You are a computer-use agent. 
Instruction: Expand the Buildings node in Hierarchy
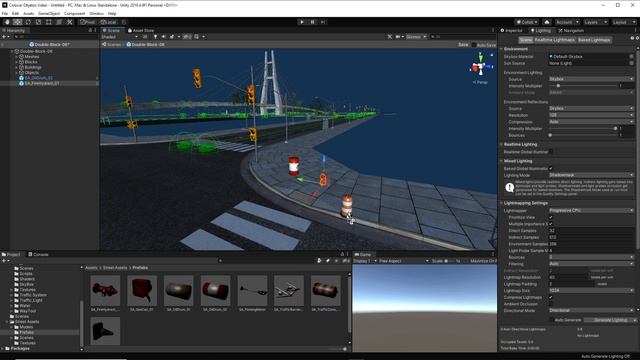16,67
